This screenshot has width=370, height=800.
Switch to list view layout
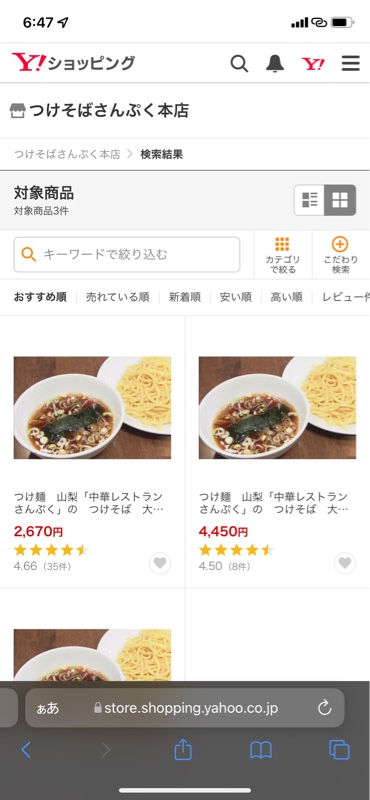(309, 200)
